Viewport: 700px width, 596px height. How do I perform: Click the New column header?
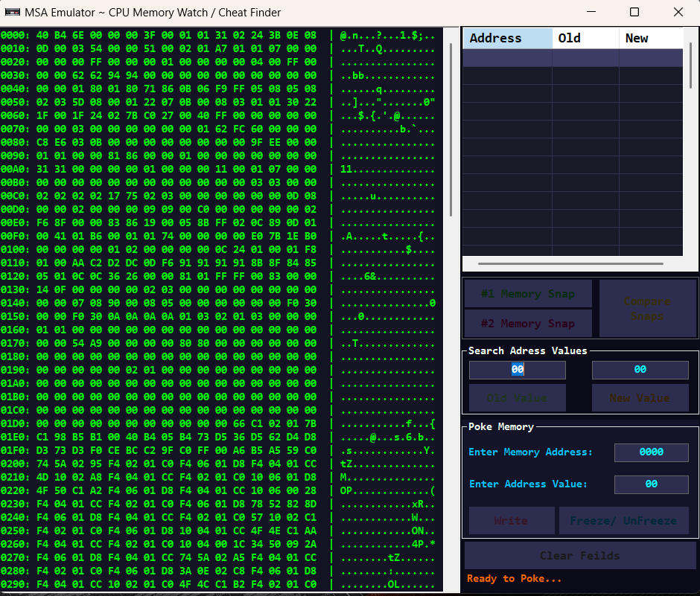point(651,39)
